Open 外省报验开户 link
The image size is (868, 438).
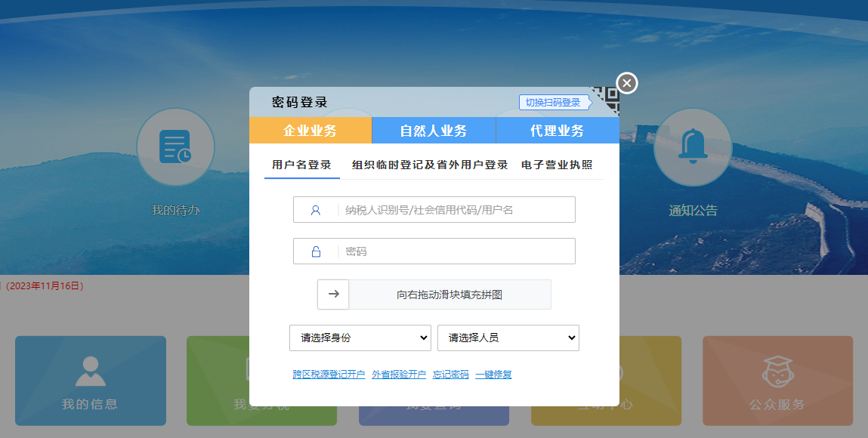[x=399, y=375]
